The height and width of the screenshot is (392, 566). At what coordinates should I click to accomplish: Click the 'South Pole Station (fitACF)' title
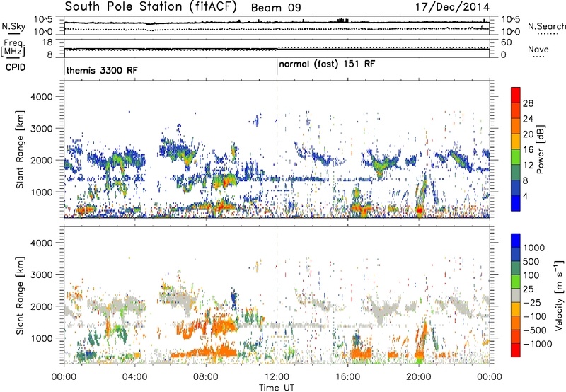151,7
